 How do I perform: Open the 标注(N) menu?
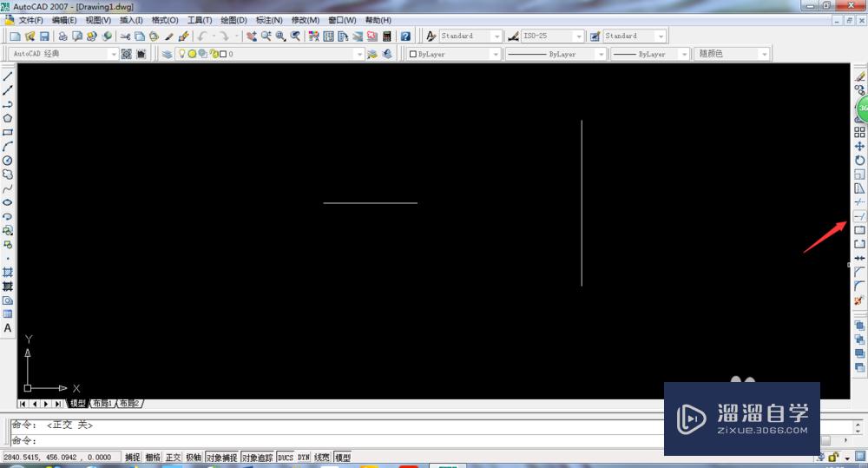pos(269,20)
